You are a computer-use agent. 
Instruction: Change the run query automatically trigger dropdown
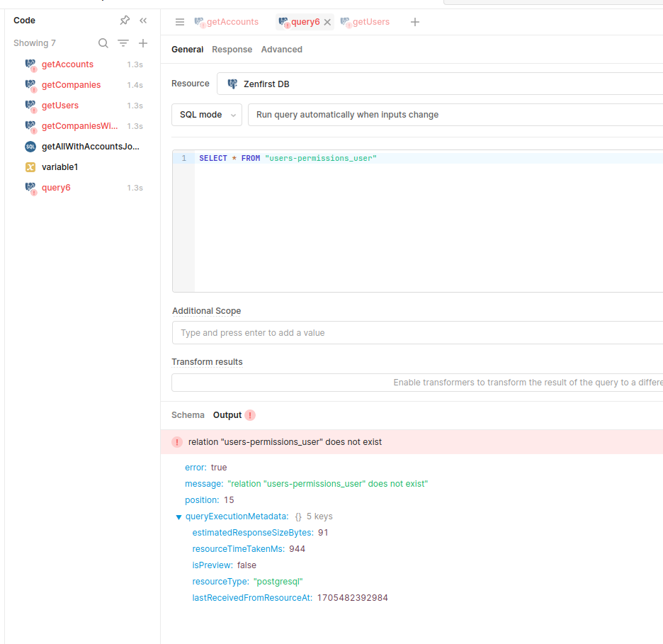[453, 115]
